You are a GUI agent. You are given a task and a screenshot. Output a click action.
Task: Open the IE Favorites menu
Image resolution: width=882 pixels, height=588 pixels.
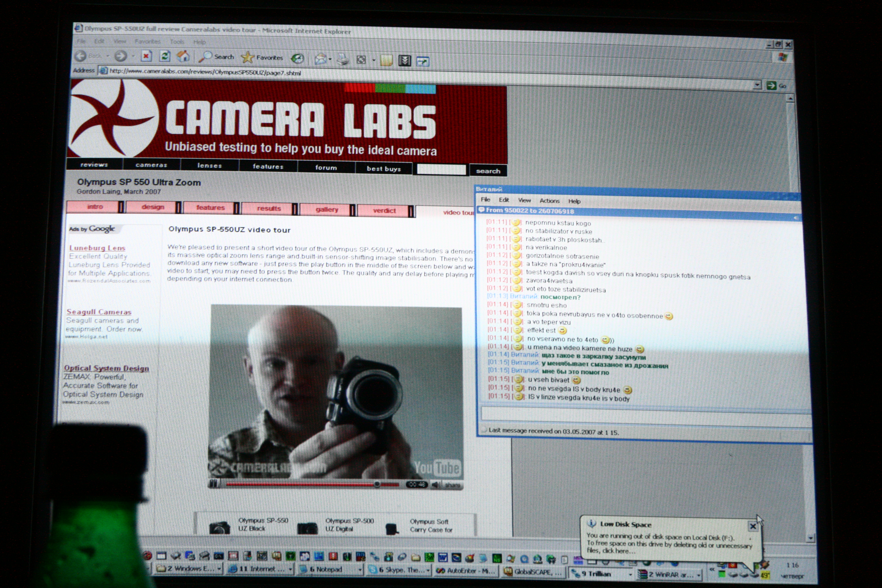click(x=147, y=41)
